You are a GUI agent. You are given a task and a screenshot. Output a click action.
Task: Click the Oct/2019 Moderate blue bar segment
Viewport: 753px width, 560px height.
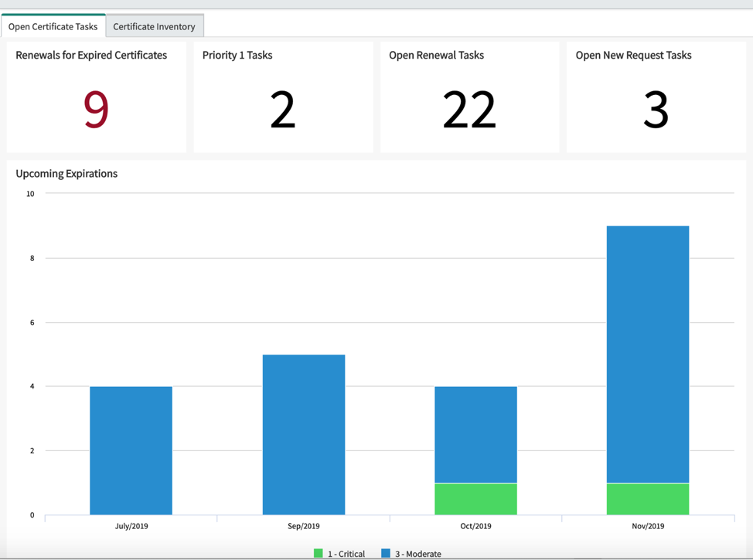pos(476,434)
